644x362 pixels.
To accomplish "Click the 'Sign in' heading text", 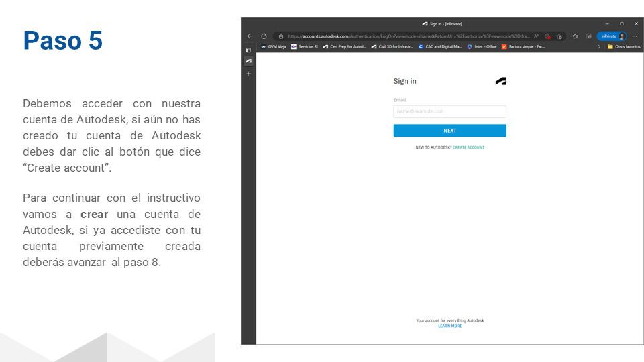I will 405,81.
